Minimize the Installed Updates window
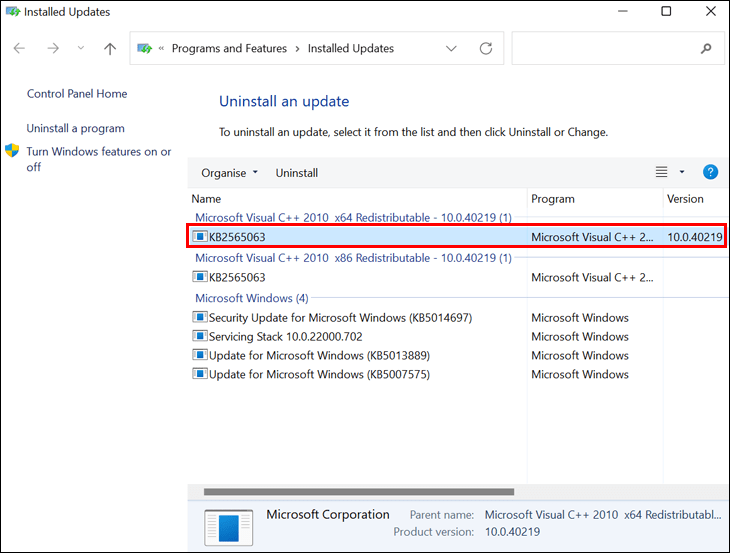This screenshot has height=553, width=730. click(623, 11)
